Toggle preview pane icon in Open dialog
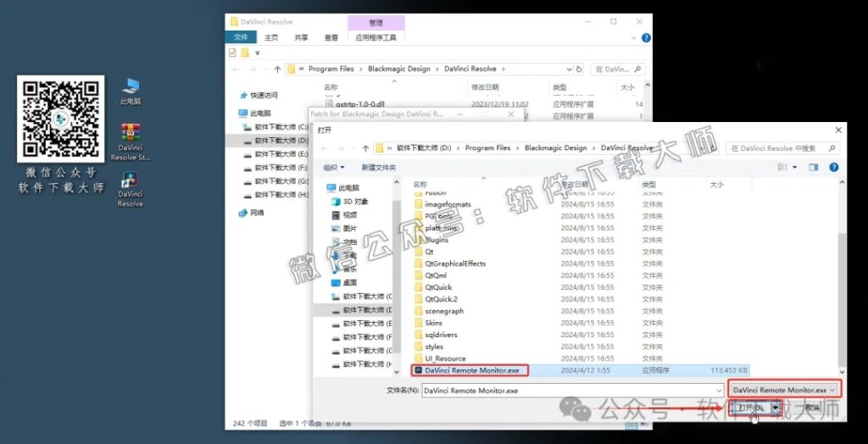 pyautogui.click(x=813, y=167)
